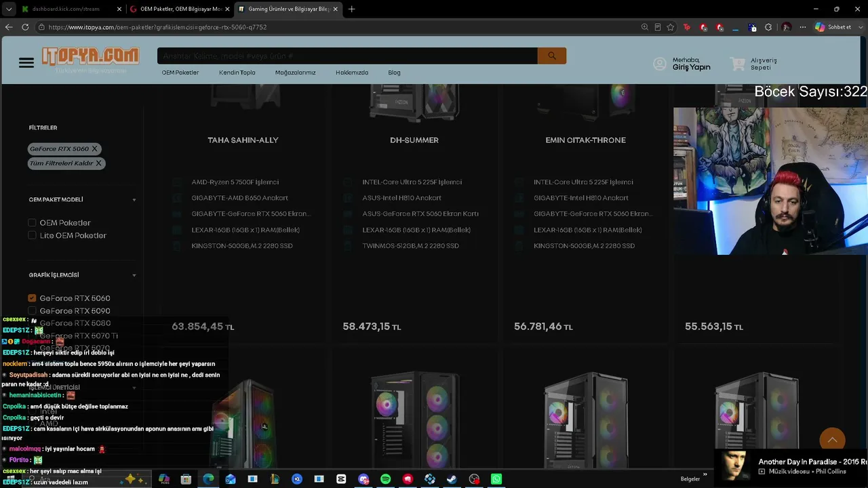Image resolution: width=868 pixels, height=488 pixels.
Task: Close the Gaming Ürünler browser tab
Action: coord(335,9)
